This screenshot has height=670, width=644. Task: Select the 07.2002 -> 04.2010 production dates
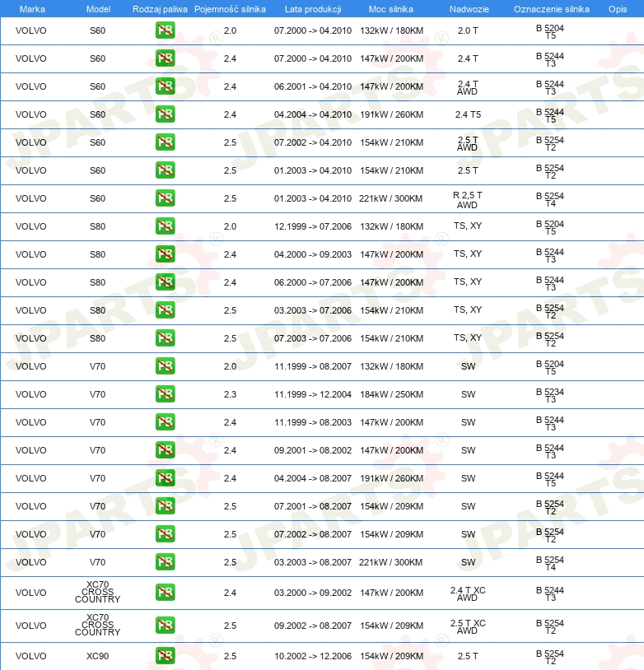(x=313, y=142)
